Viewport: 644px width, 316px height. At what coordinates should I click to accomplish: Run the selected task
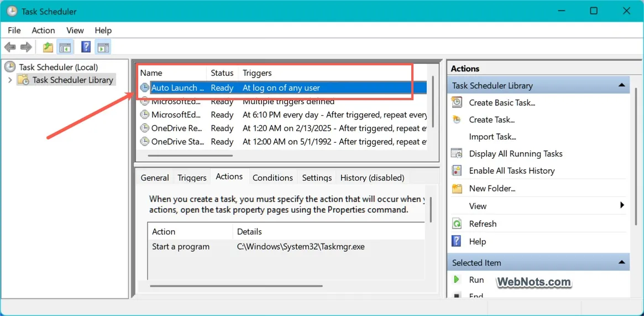click(477, 280)
